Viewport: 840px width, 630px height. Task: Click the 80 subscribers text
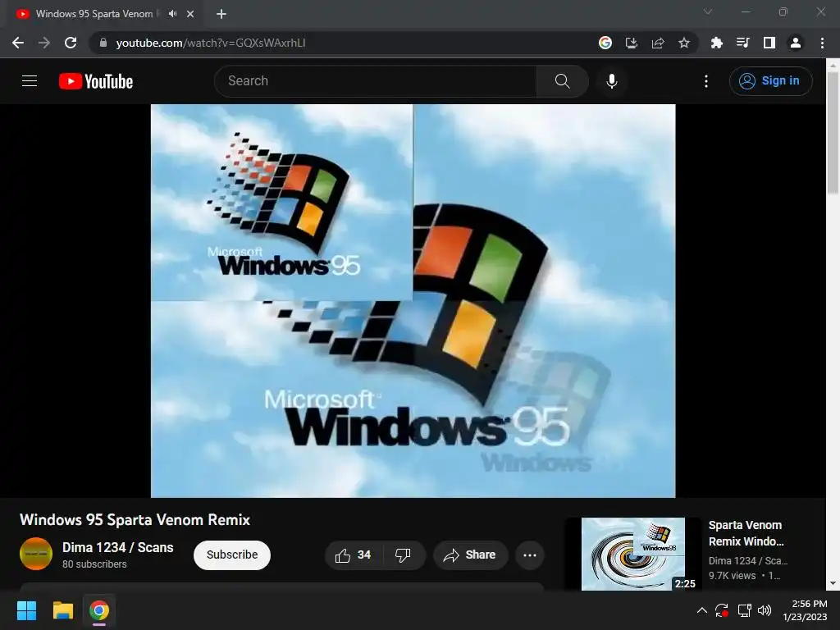tap(94, 564)
